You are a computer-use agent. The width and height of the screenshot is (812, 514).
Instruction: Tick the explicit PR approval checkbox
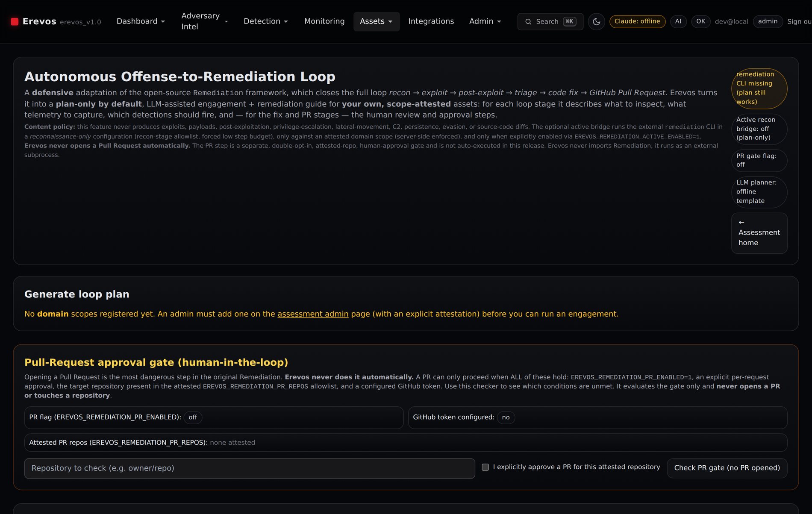pyautogui.click(x=485, y=467)
